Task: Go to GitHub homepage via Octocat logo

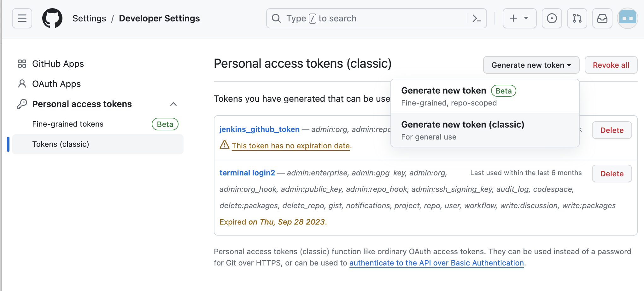Action: click(52, 18)
